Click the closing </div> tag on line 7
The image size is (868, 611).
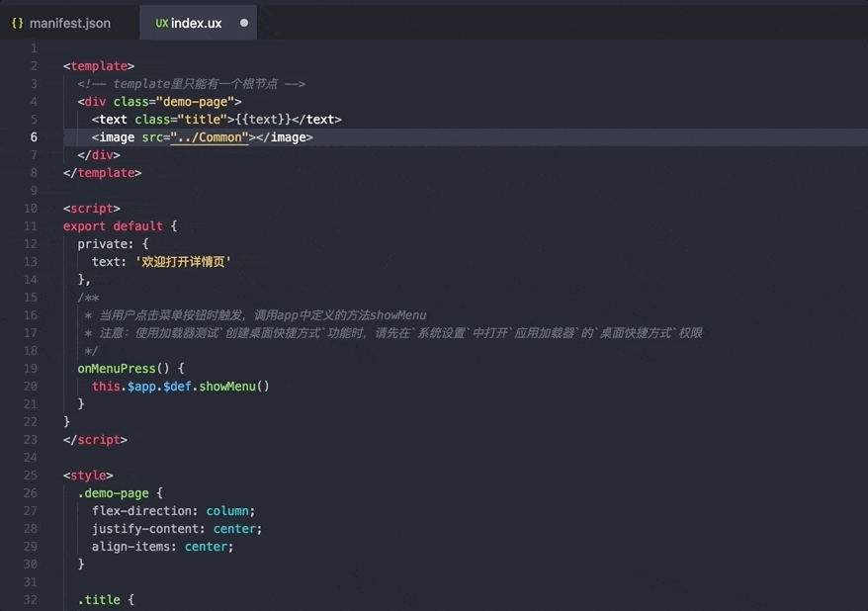[x=99, y=155]
